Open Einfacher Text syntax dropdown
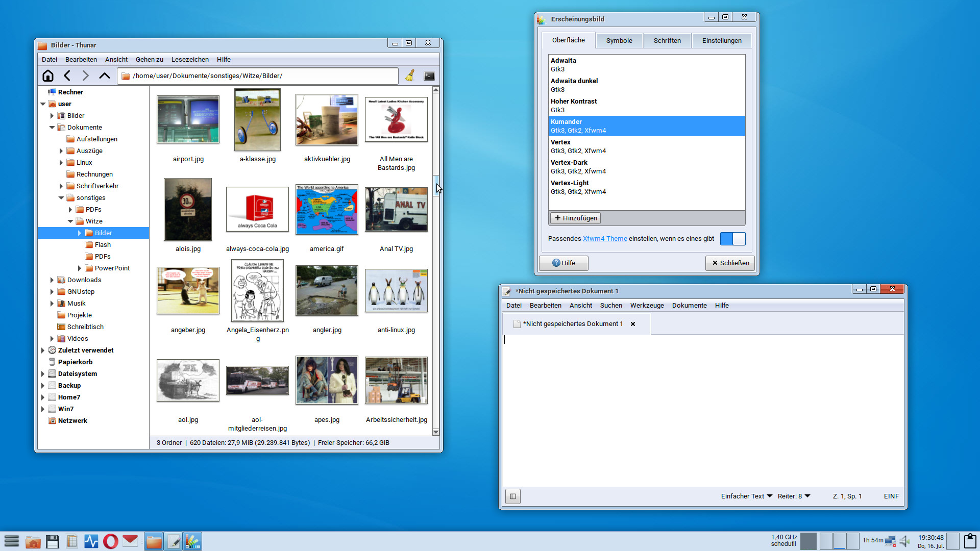Image resolution: width=980 pixels, height=551 pixels. point(747,496)
